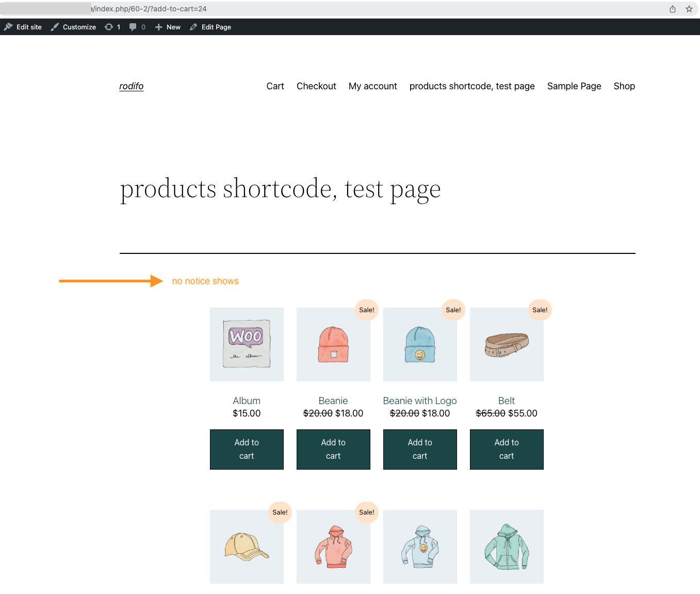Viewport: 700px width, 594px height.
Task: Open the Beanie with Logo image
Action: click(x=420, y=344)
